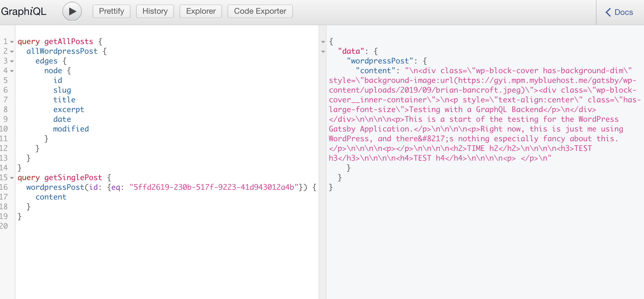Click the 'content' field on line 17
This screenshot has height=299, width=644.
pyautogui.click(x=51, y=197)
